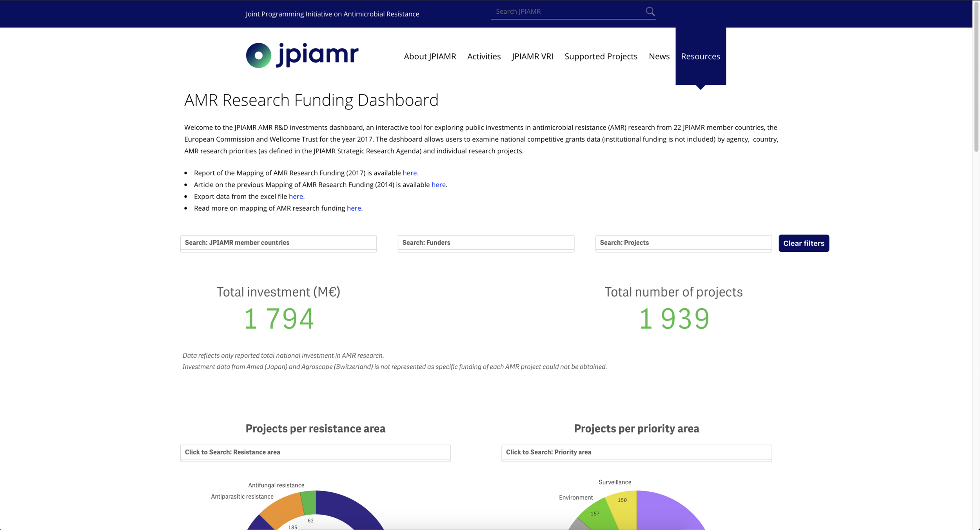The width and height of the screenshot is (980, 530).
Task: Click the Surveillance chart label
Action: [x=615, y=482]
